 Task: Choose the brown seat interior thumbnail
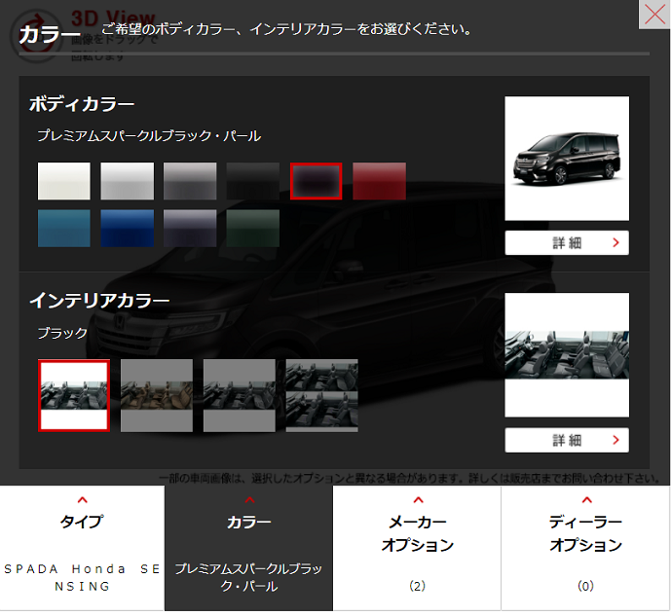tap(157, 395)
